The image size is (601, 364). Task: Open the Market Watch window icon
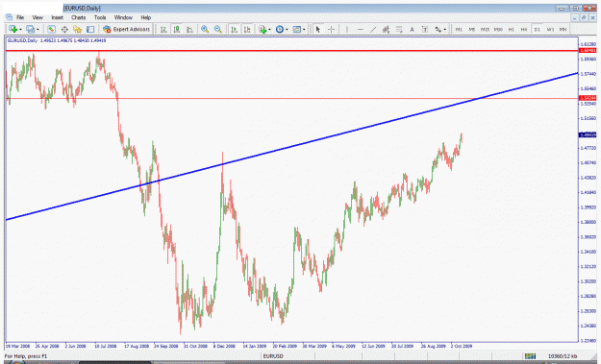[51, 29]
